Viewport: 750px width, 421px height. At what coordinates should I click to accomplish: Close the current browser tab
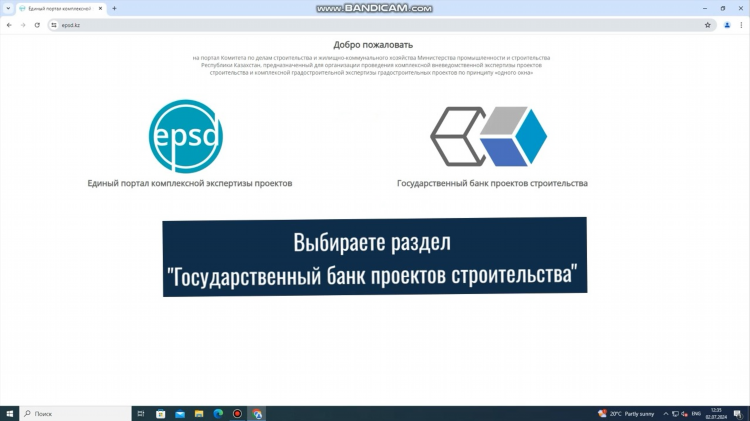(x=100, y=9)
